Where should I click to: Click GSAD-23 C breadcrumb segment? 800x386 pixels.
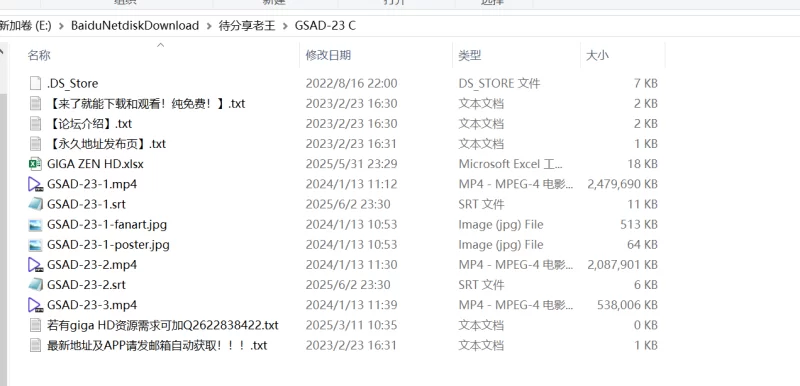pos(326,25)
